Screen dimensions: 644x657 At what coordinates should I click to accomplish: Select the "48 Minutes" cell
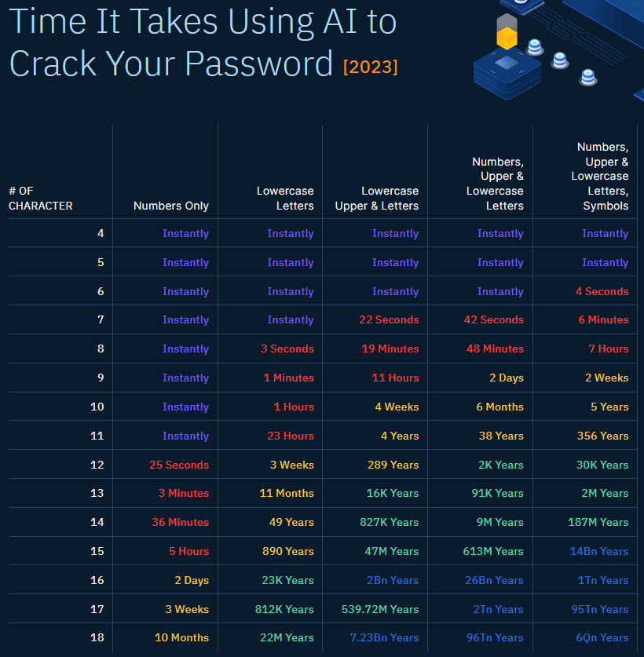[494, 349]
